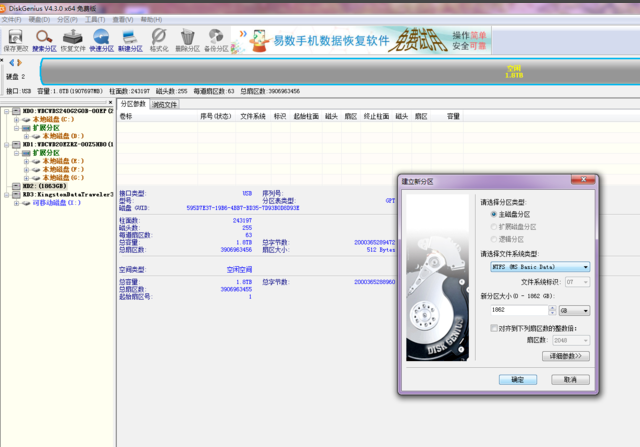Screen dimensions: 640x447
Task: Increase partition size with spinner up arrow
Action: [x=552, y=308]
